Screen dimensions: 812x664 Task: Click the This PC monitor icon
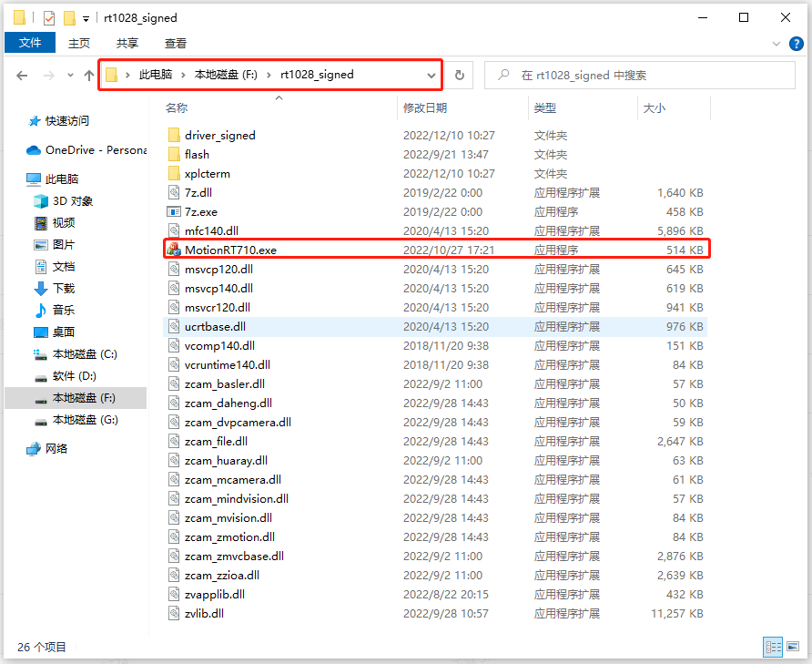pyautogui.click(x=34, y=179)
